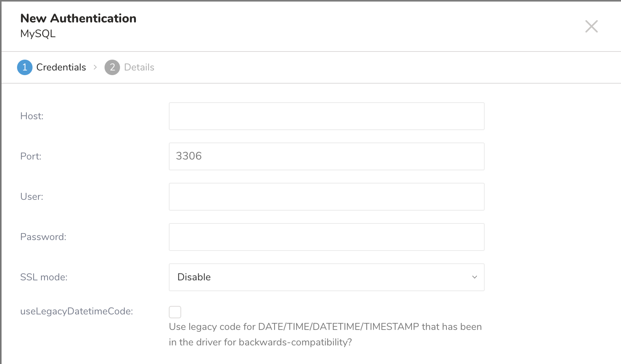The height and width of the screenshot is (364, 621).
Task: Click into the Password field
Action: (326, 237)
